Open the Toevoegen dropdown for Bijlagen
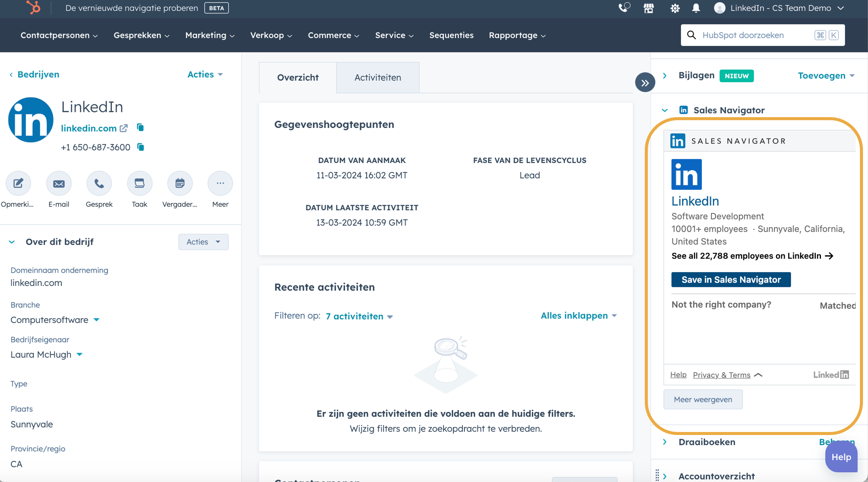This screenshot has width=868, height=482. pos(826,76)
